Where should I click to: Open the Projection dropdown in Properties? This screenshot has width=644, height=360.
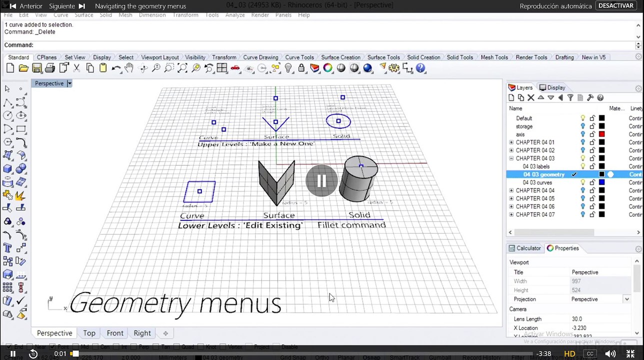pos(627,299)
